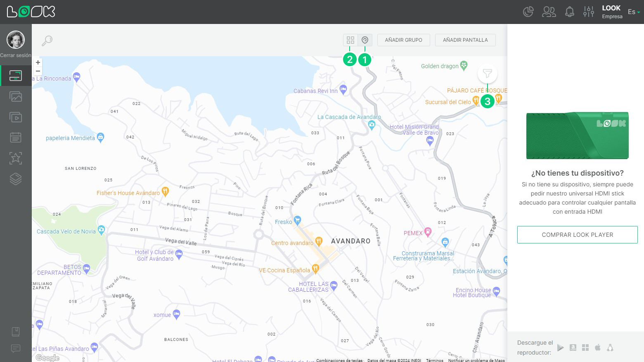Screen dimensions: 644x362
Task: Click Google logo on map
Action: 47,358
